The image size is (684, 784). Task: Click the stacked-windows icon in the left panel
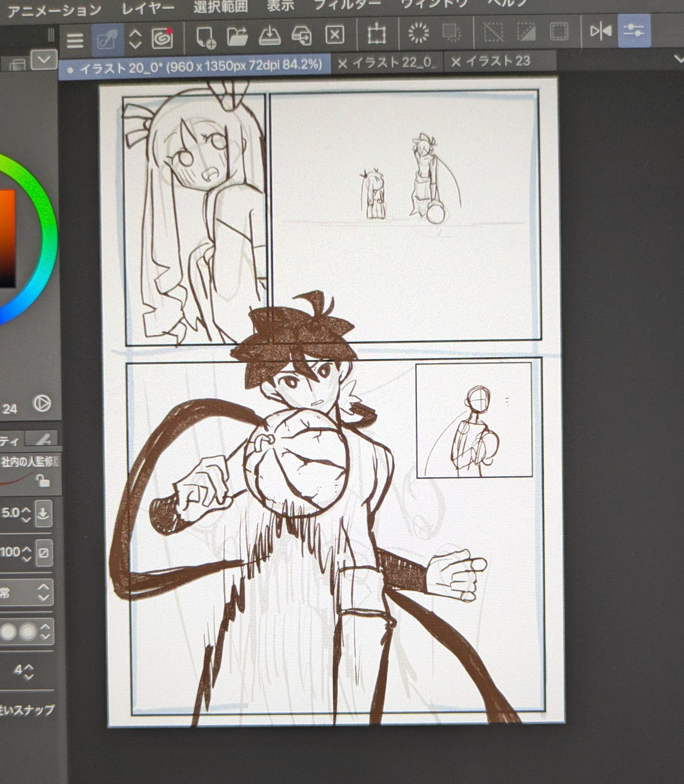[17, 66]
